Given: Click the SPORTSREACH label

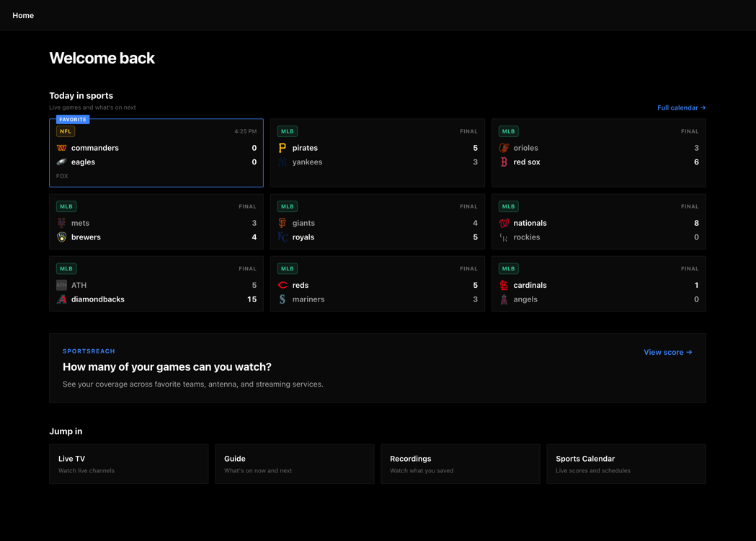Looking at the screenshot, I should 89,351.
